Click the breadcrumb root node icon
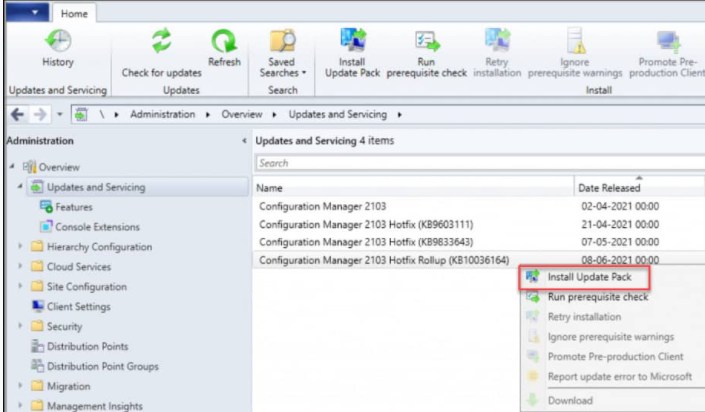This screenshot has width=705, height=412. [x=81, y=115]
